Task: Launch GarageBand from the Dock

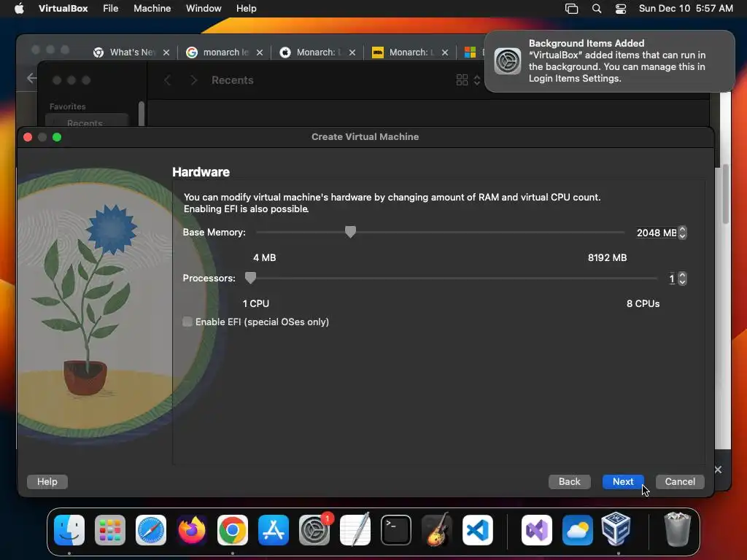Action: pos(437,529)
